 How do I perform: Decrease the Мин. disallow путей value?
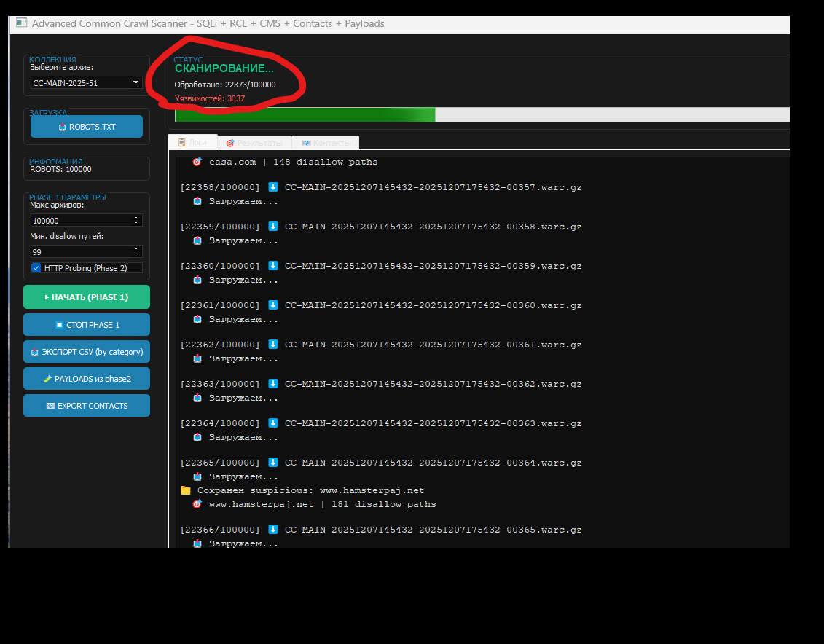tap(136, 254)
